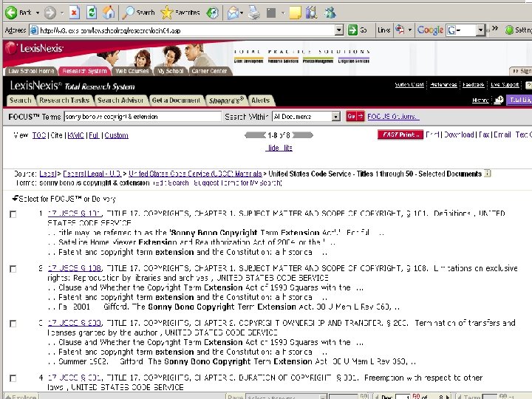The image size is (532, 399).
Task: Open the Links icon dropdown arrow
Action: [x=409, y=30]
